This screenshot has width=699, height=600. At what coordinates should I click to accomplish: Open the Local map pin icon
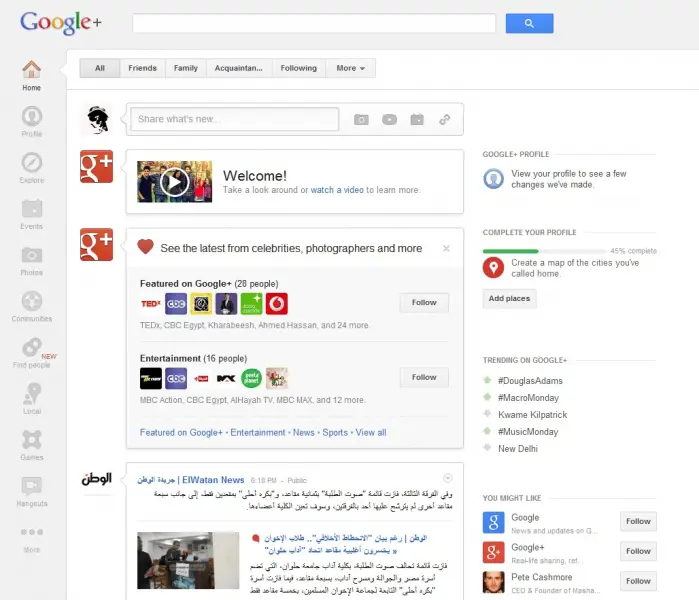[x=32, y=393]
